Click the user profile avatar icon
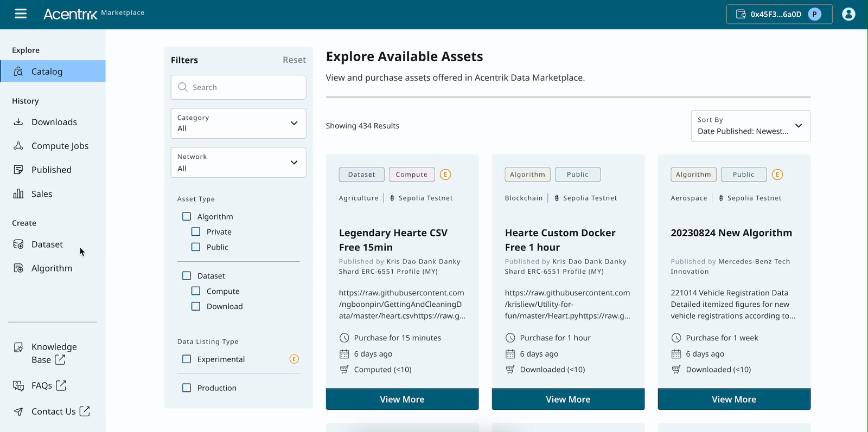 pos(848,14)
